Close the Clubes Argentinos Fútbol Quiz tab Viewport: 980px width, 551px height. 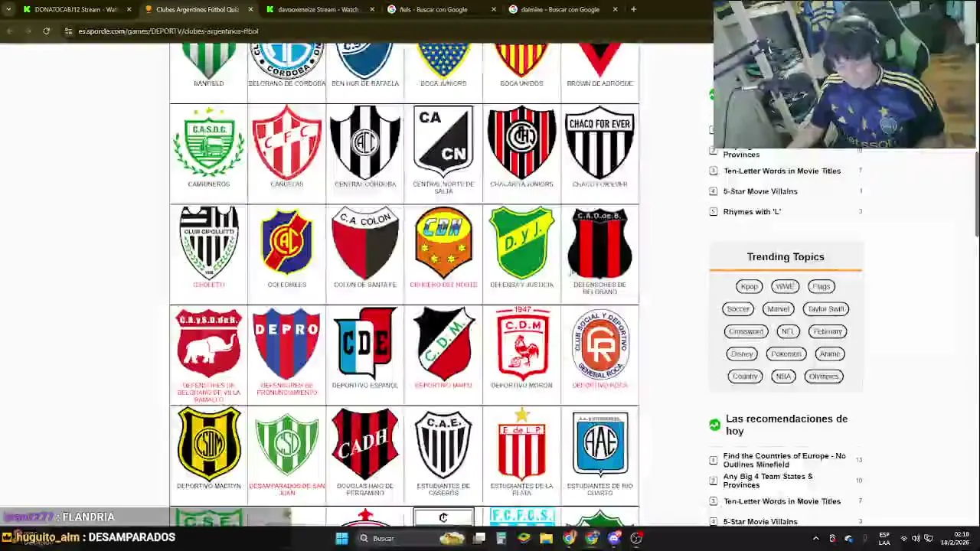(250, 9)
